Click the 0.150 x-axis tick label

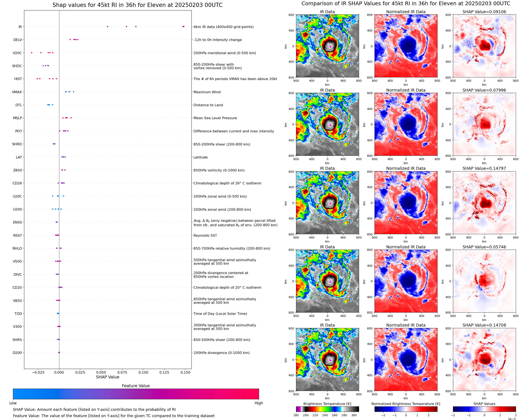pos(185,372)
